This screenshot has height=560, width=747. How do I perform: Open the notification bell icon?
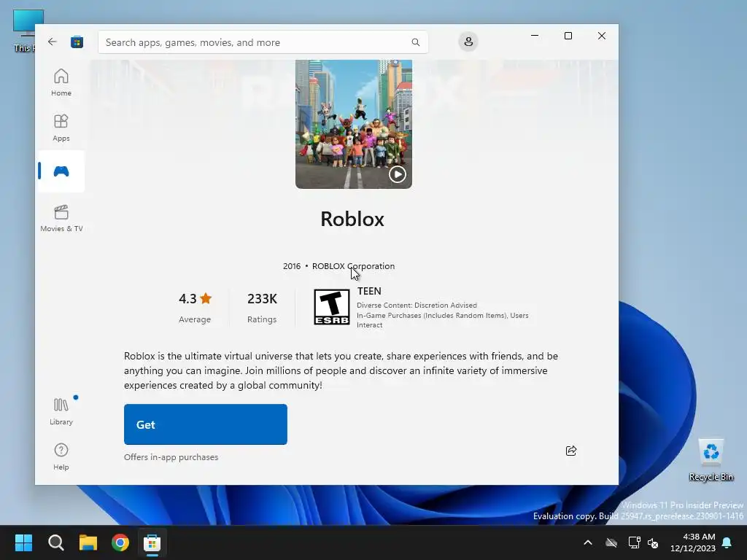727,542
